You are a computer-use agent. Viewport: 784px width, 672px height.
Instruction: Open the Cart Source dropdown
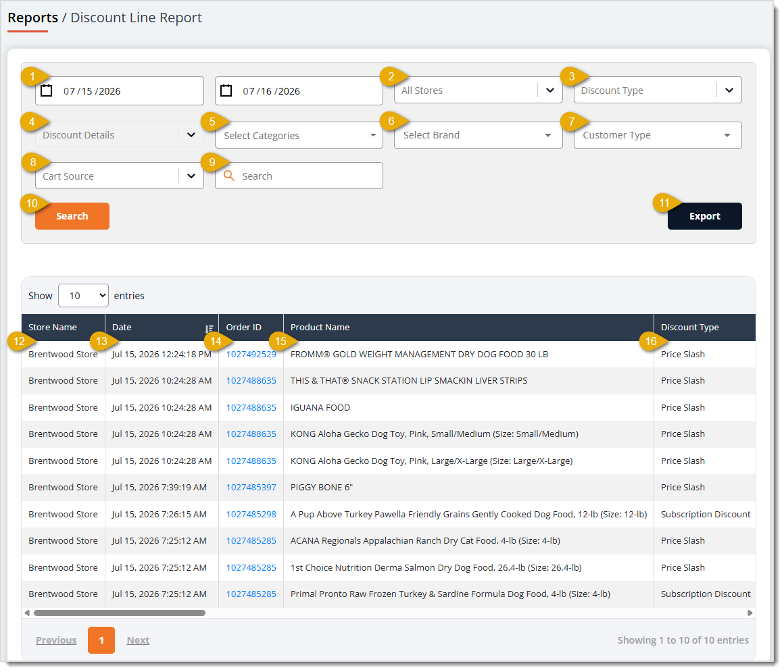coord(119,176)
